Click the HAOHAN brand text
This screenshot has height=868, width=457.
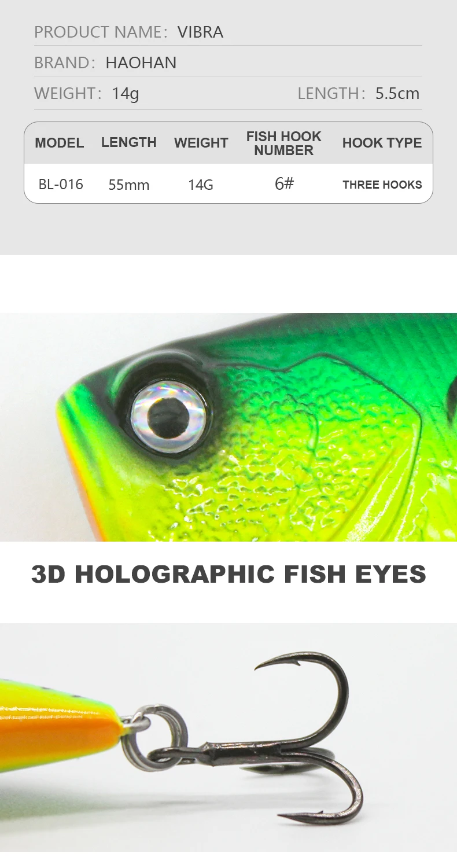coord(141,62)
